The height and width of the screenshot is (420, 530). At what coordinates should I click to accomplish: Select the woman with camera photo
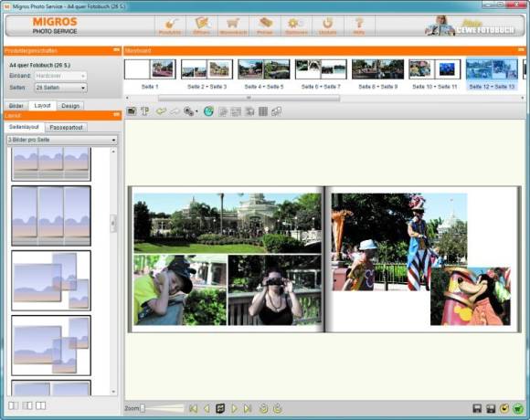274,290
